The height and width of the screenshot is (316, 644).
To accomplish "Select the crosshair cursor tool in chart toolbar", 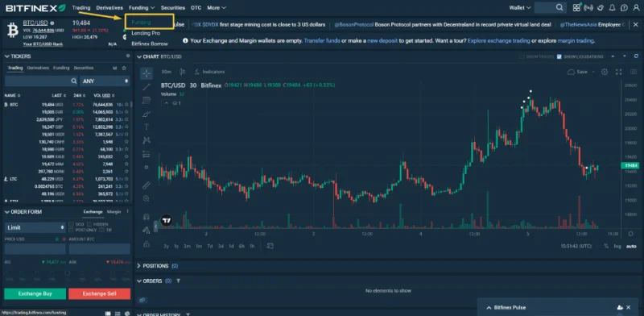I will tap(147, 73).
